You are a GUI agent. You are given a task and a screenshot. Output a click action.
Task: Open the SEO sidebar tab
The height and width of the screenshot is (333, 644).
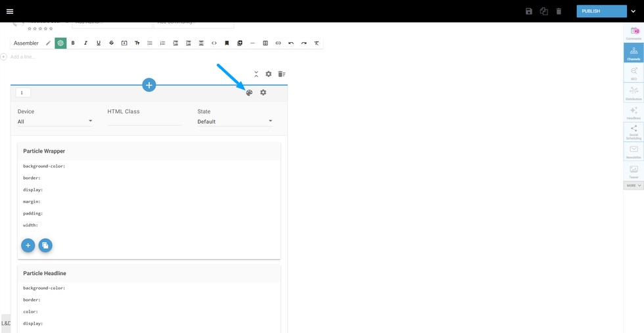633,73
